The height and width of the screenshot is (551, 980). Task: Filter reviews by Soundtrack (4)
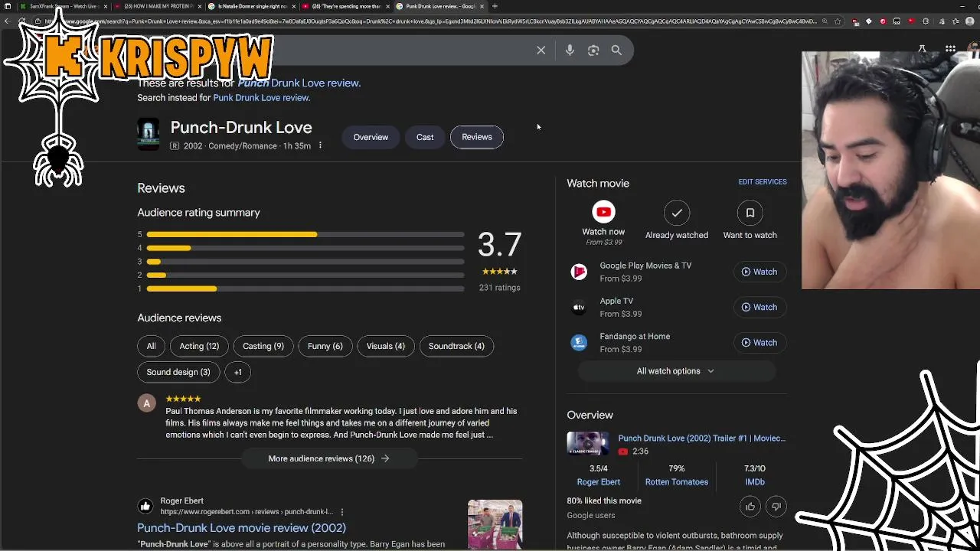click(x=456, y=346)
